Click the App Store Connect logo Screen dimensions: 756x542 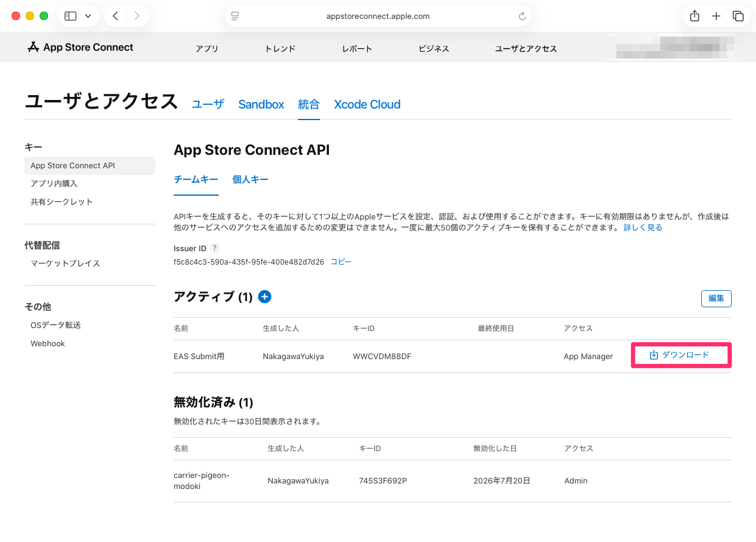click(x=80, y=48)
